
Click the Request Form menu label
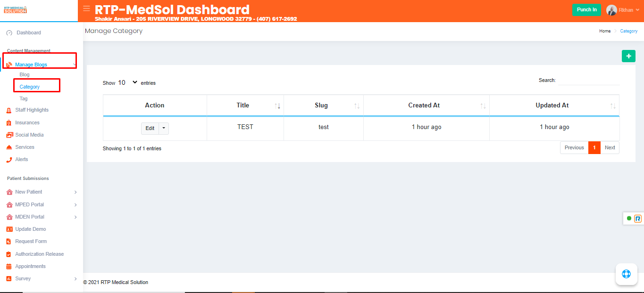(x=31, y=242)
